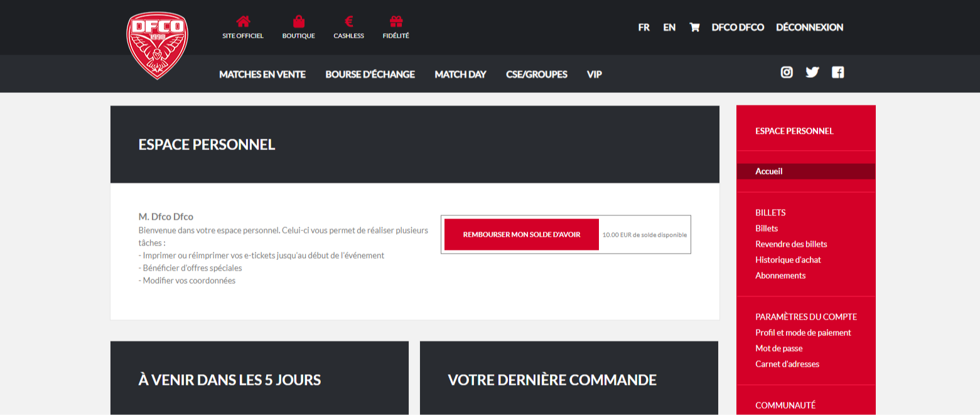The height and width of the screenshot is (415, 980).
Task: Open the Fidélité gift icon
Action: point(396,22)
